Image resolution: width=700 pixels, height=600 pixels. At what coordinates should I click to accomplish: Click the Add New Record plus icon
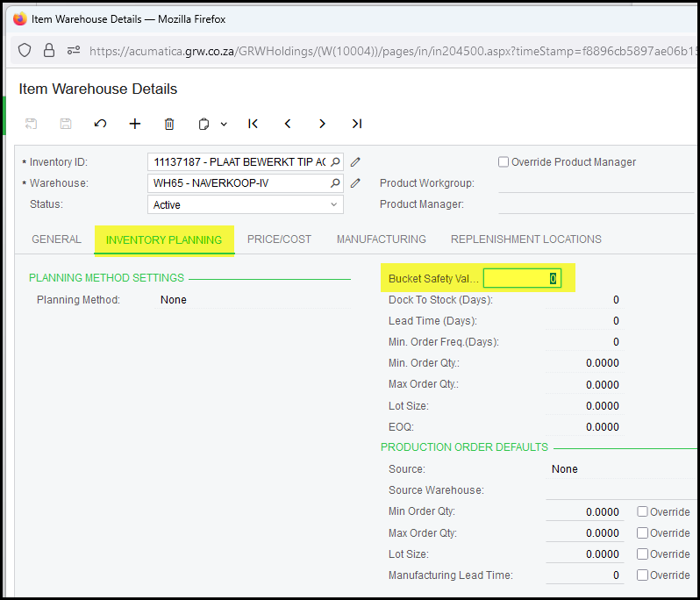[135, 124]
